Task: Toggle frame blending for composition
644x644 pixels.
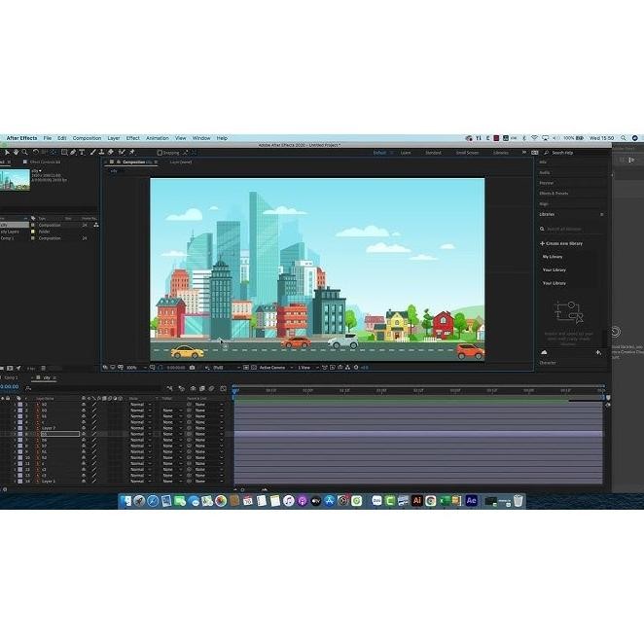Action: (x=202, y=388)
